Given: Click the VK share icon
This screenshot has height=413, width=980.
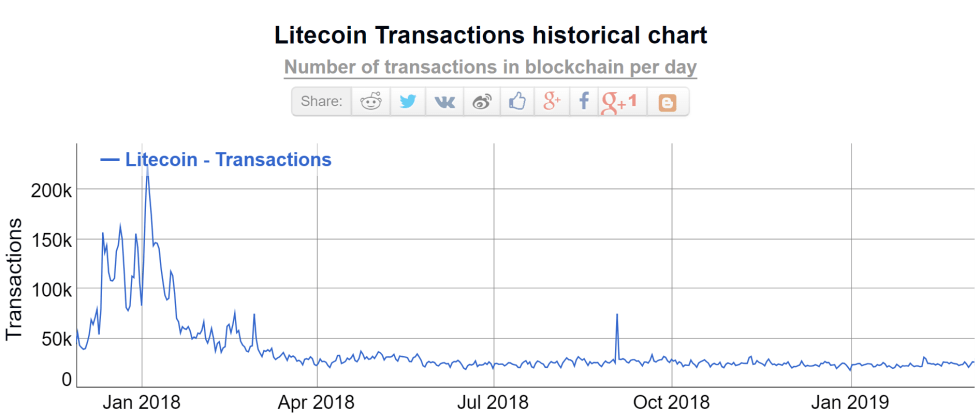Looking at the screenshot, I should [x=444, y=102].
